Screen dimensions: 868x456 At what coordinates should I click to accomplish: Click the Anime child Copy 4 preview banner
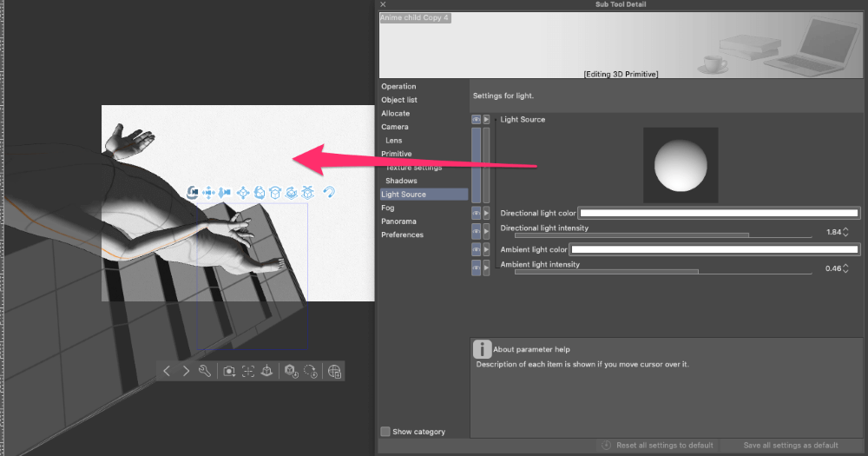coord(621,45)
